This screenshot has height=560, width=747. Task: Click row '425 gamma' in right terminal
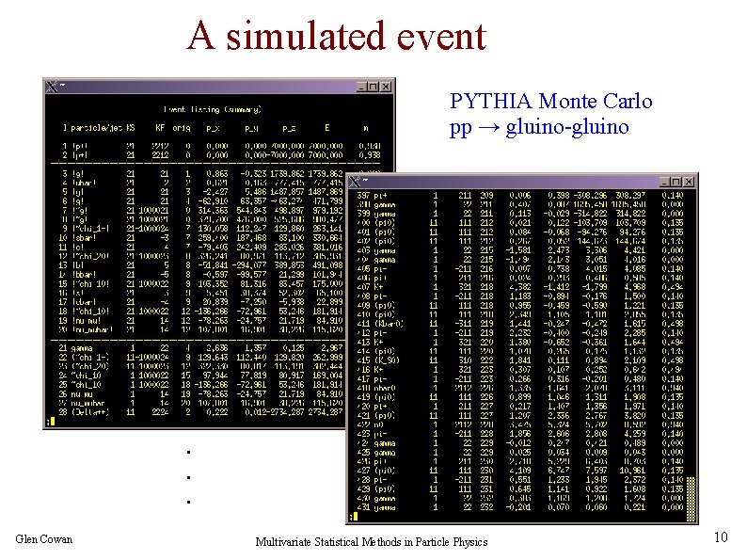click(520, 453)
